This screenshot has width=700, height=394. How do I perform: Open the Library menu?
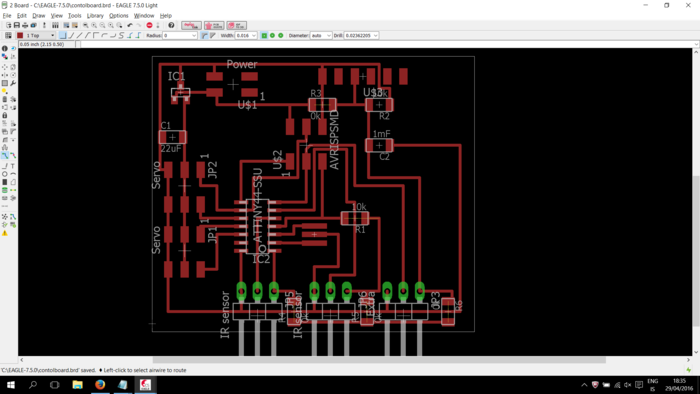pos(95,16)
